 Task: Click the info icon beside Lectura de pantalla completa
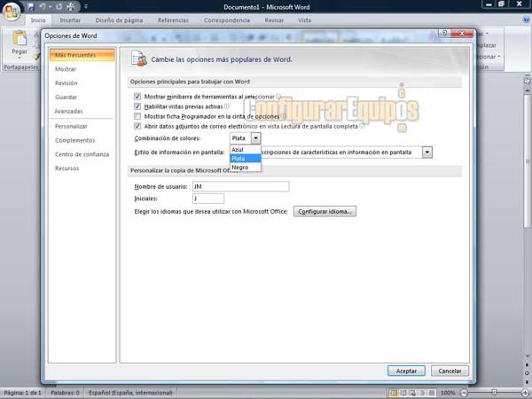pyautogui.click(x=362, y=126)
